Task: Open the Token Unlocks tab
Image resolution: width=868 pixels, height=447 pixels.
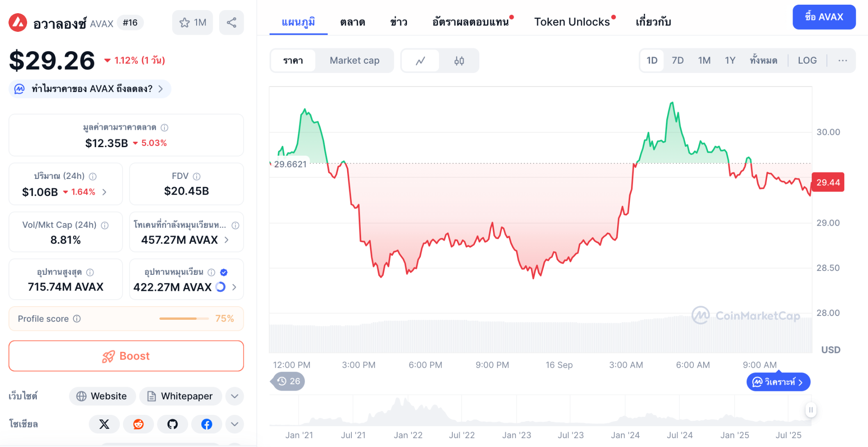Action: 572,22
